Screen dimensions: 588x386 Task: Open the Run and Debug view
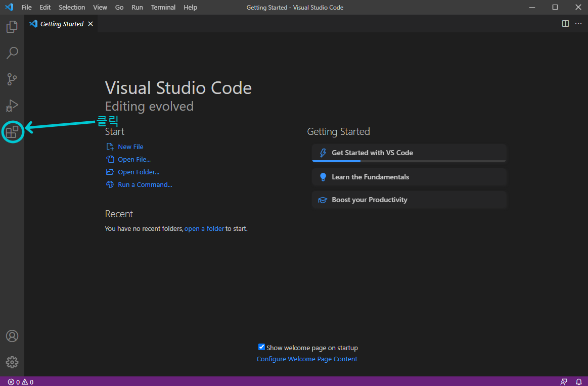pyautogui.click(x=12, y=106)
